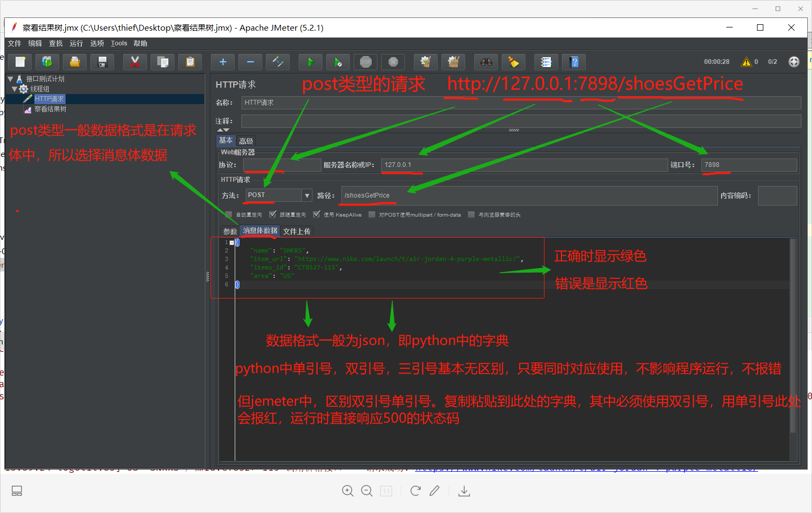Disable the 使用 KeepAlive checkbox
812x513 pixels.
pos(316,214)
